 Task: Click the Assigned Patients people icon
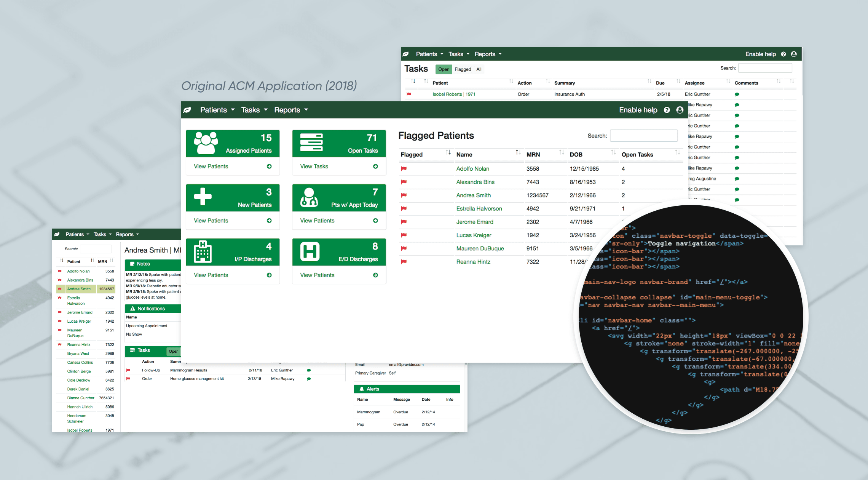click(206, 143)
